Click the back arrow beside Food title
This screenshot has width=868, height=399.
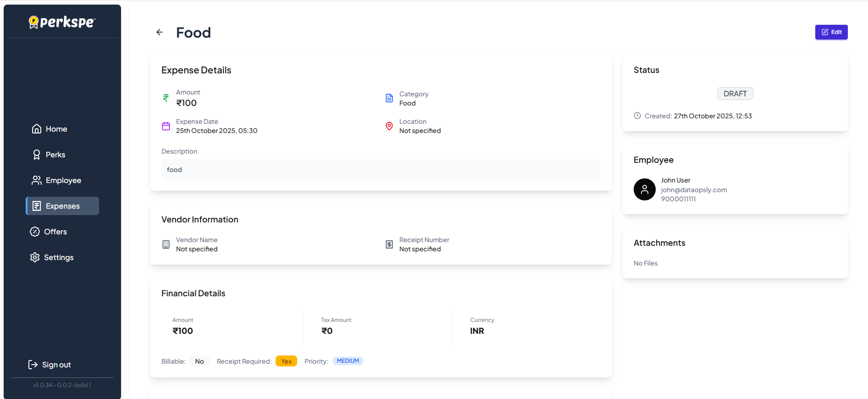[x=160, y=32]
